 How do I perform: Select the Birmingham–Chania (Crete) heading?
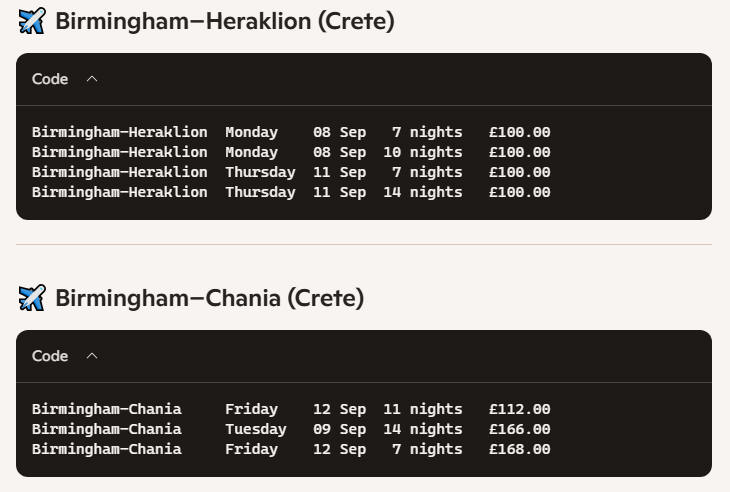coord(210,298)
